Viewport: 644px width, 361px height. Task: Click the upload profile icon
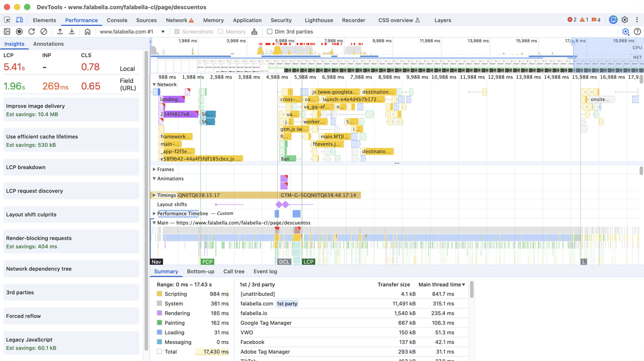[x=60, y=32]
